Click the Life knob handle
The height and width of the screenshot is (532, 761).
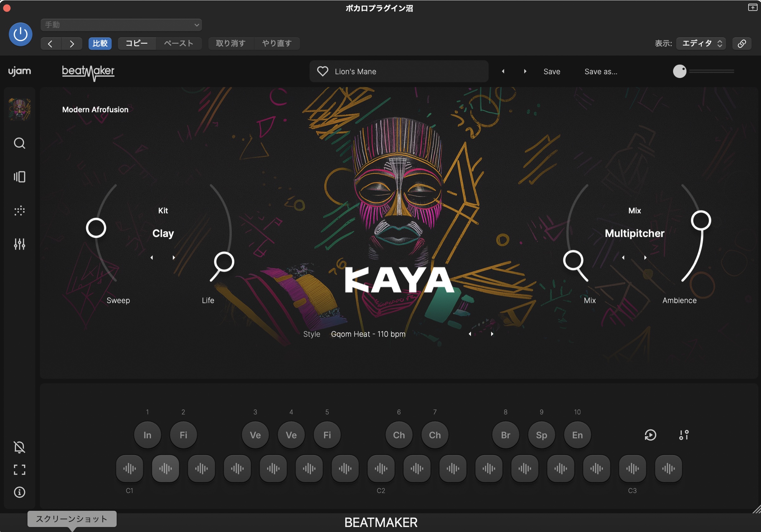(x=224, y=262)
